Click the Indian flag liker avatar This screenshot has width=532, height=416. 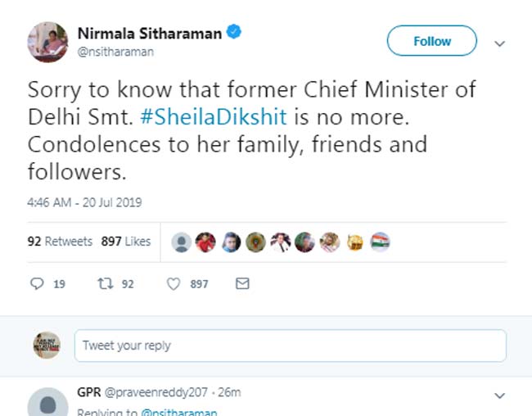pyautogui.click(x=380, y=242)
